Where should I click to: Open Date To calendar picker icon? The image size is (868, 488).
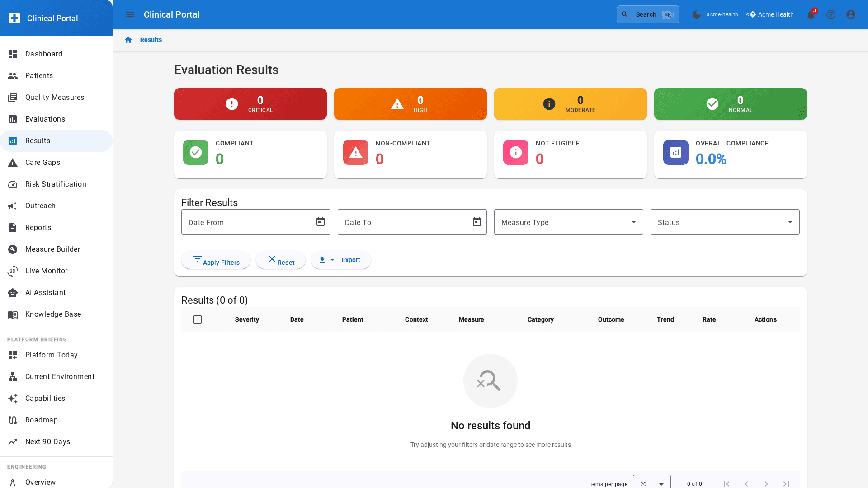coord(477,222)
